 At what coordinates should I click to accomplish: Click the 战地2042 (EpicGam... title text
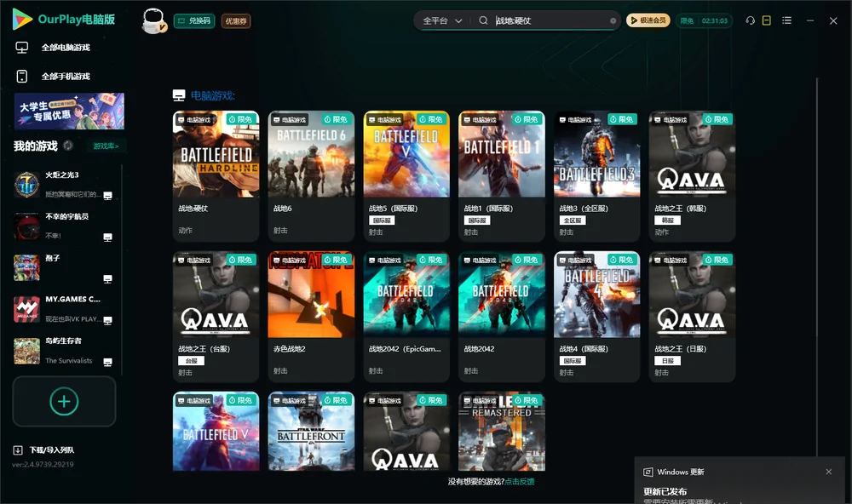point(405,349)
